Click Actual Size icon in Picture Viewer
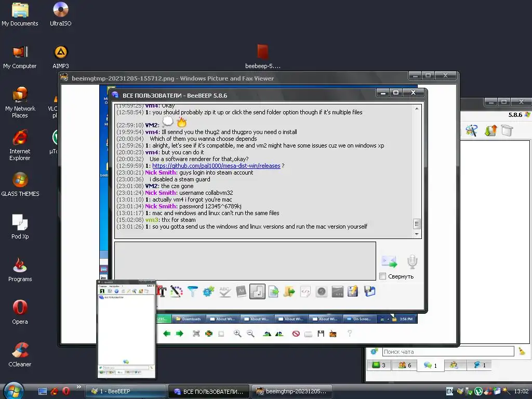 [209, 334]
